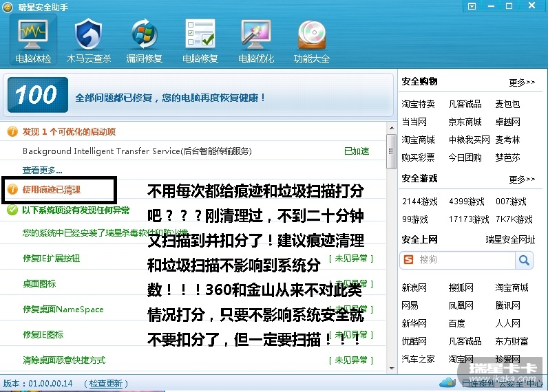This screenshot has height=392, width=548.
Task: Click the 查看更多... link
Action: coord(42,171)
